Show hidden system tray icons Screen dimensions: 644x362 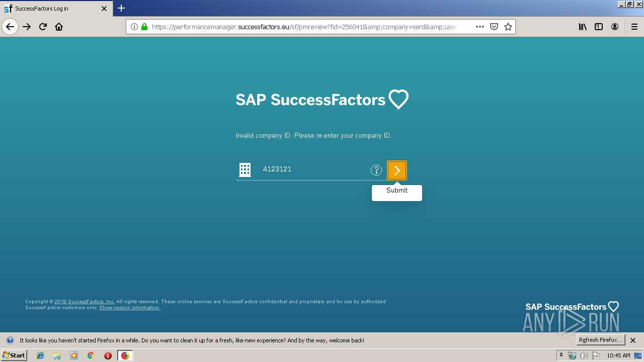(x=561, y=355)
